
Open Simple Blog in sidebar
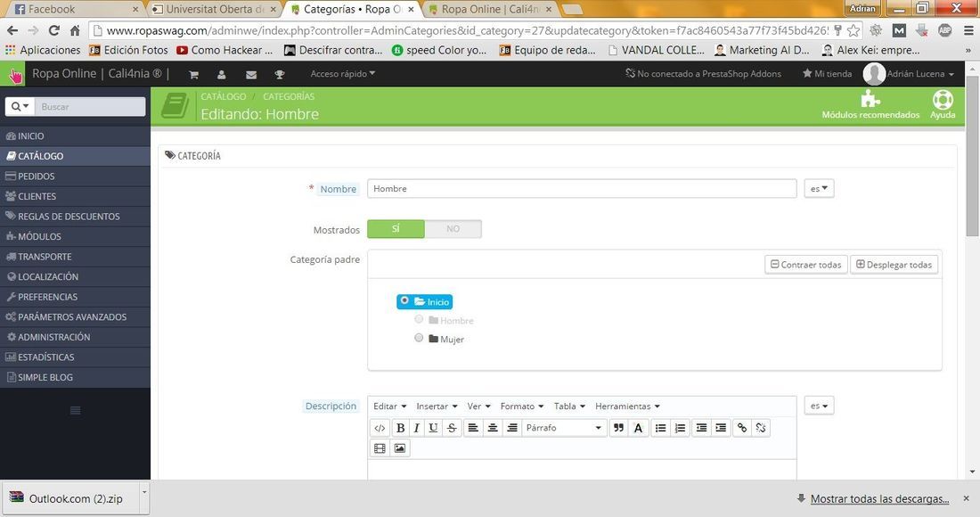tap(75, 377)
